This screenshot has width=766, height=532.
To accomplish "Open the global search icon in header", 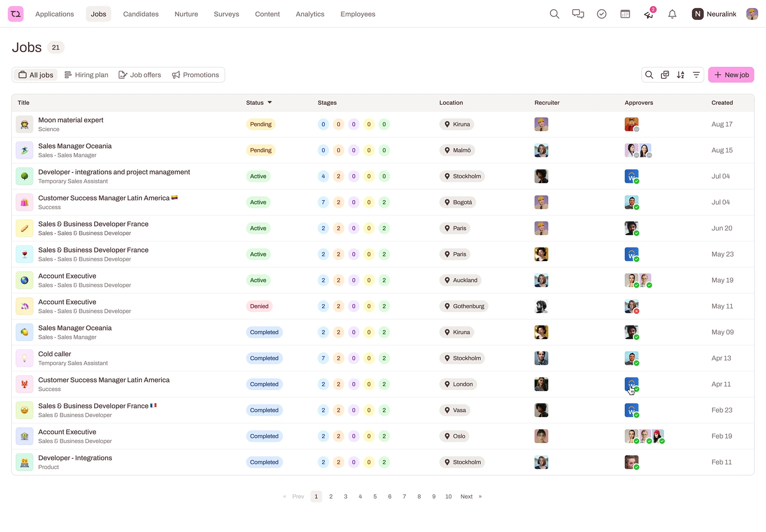I will (554, 14).
